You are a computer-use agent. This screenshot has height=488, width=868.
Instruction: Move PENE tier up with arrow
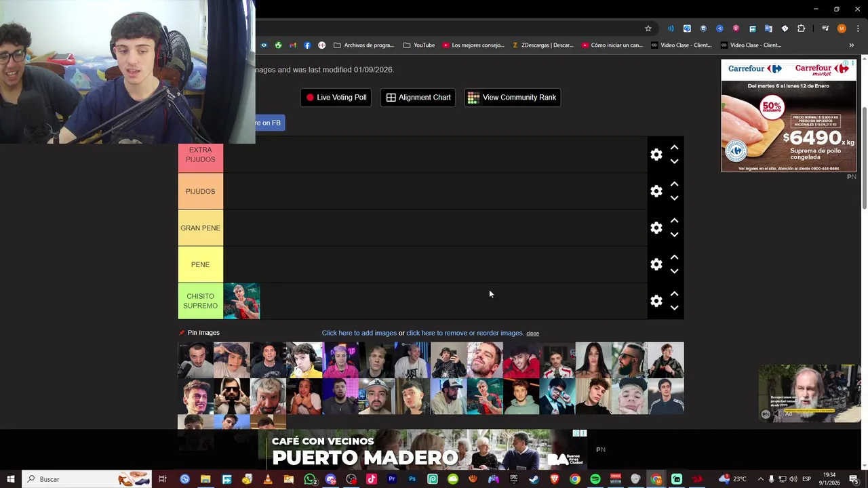(674, 257)
